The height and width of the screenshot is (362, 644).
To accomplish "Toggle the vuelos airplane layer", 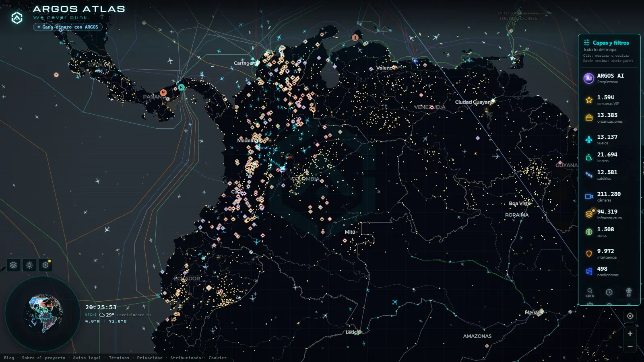I will click(x=609, y=139).
